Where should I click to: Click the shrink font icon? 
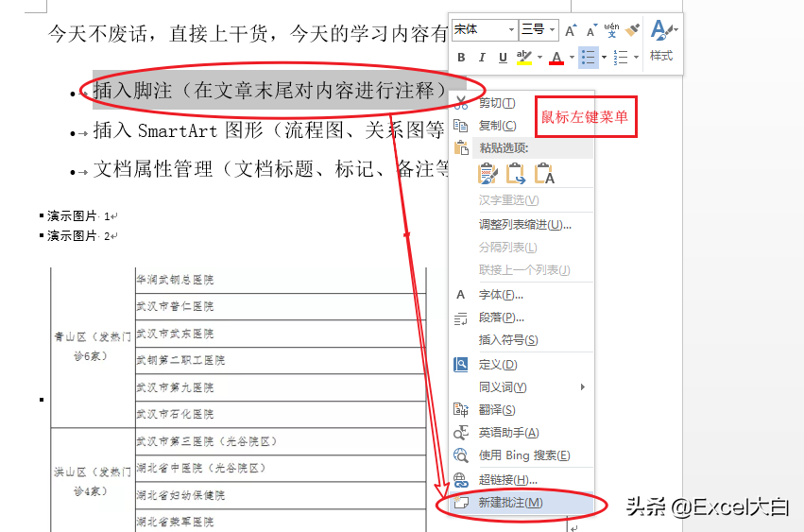[591, 31]
